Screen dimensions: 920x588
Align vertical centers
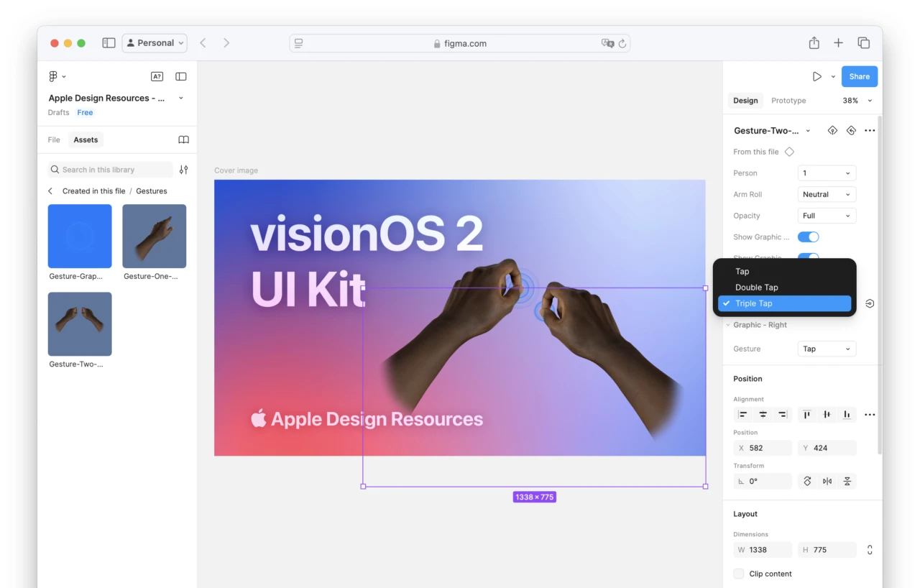click(x=827, y=415)
